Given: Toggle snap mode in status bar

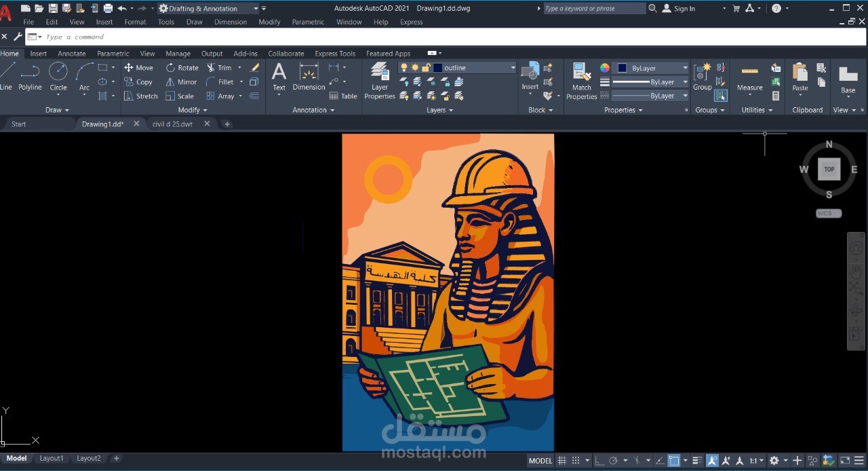Looking at the screenshot, I should [x=576, y=461].
